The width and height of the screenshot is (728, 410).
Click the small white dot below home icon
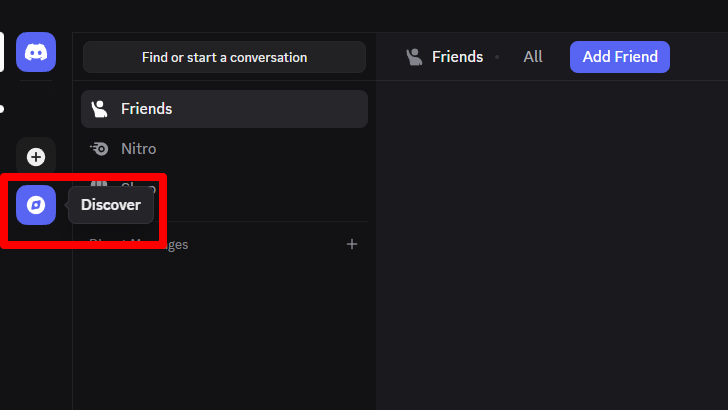(x=1, y=108)
